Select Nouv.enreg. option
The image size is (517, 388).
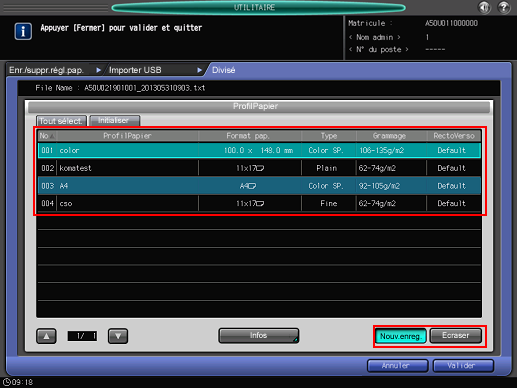coord(400,336)
